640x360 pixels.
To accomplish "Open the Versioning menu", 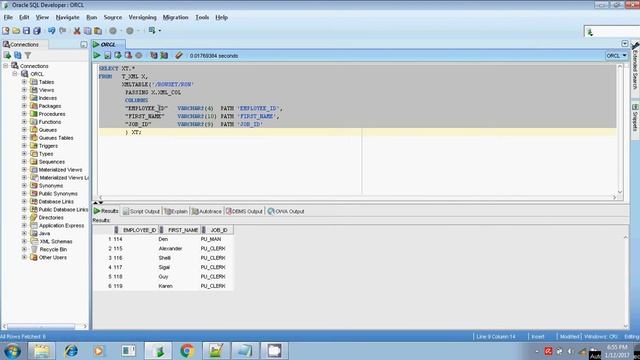I will click(142, 18).
